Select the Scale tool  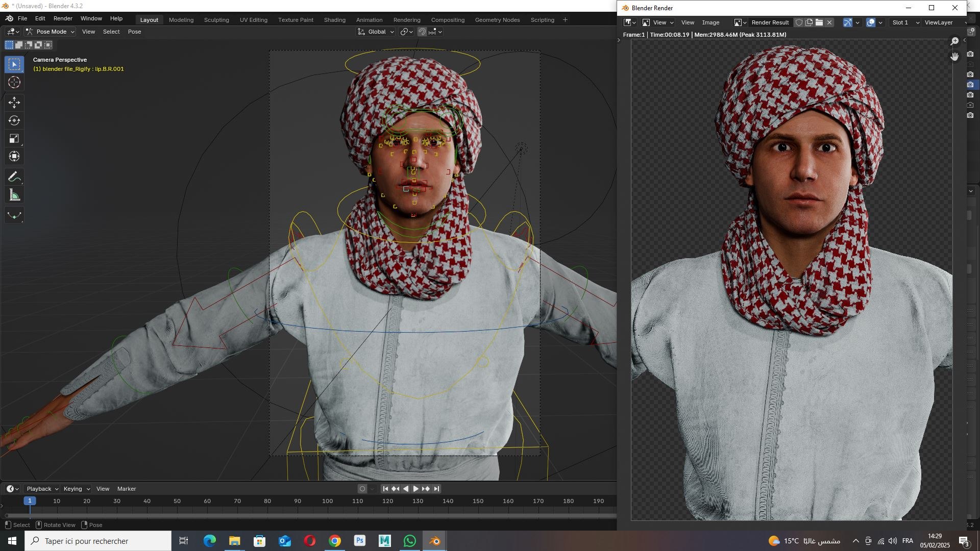[x=14, y=139]
